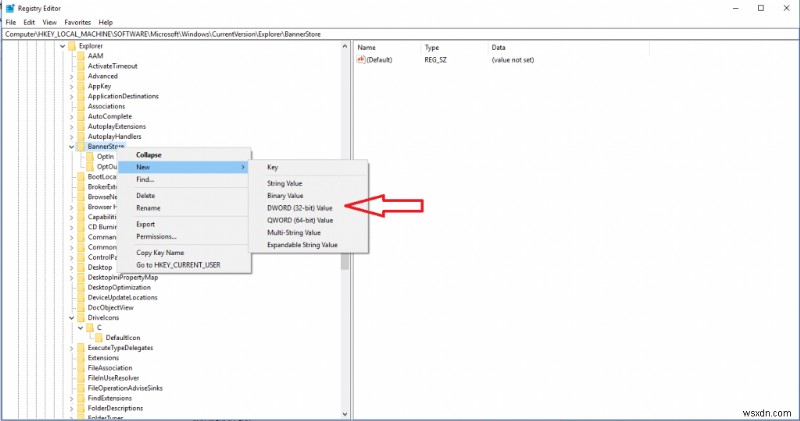This screenshot has width=800, height=421.
Task: Click the ActivateTimeout folder icon
Action: tap(81, 66)
